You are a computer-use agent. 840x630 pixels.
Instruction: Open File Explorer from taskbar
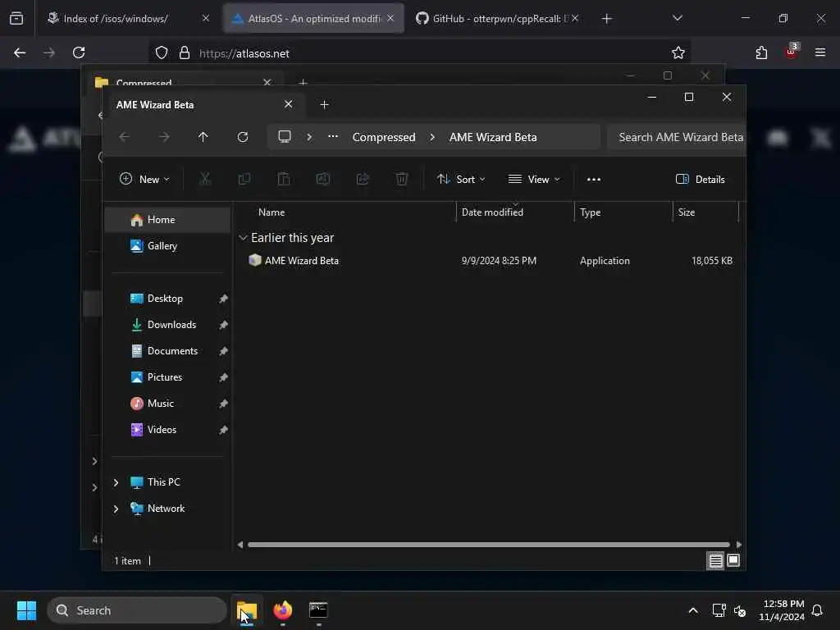(247, 610)
